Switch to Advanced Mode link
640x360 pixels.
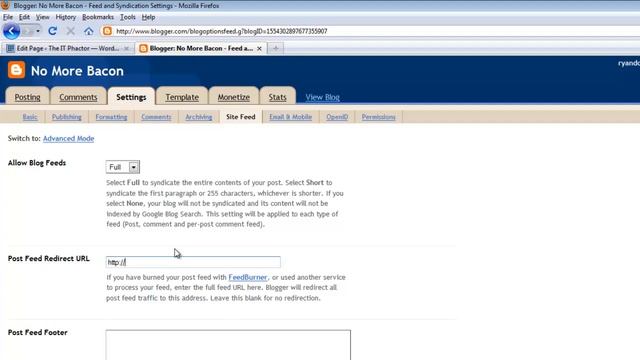(68, 138)
